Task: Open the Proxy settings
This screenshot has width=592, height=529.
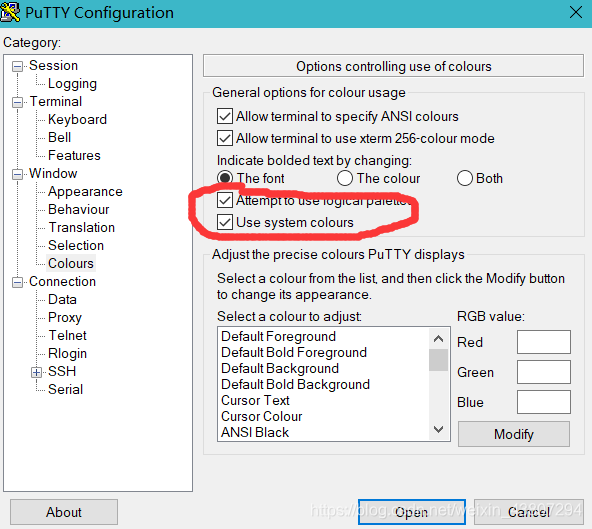Action: (x=65, y=318)
